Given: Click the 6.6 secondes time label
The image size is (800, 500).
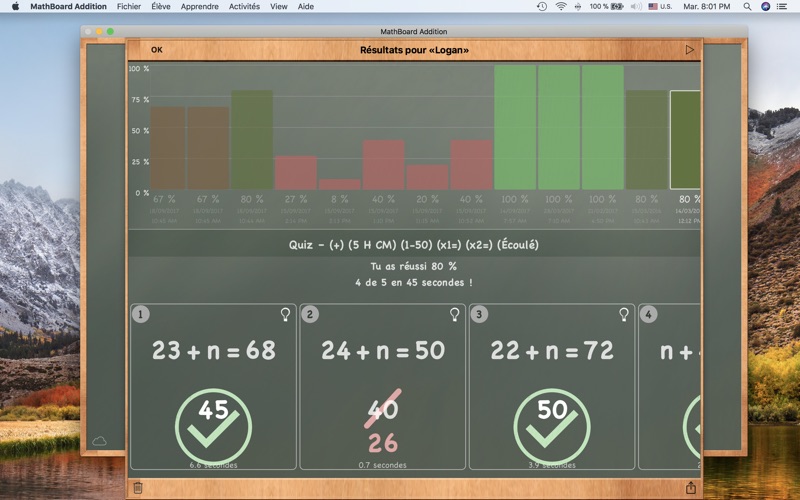Looking at the screenshot, I should (213, 465).
